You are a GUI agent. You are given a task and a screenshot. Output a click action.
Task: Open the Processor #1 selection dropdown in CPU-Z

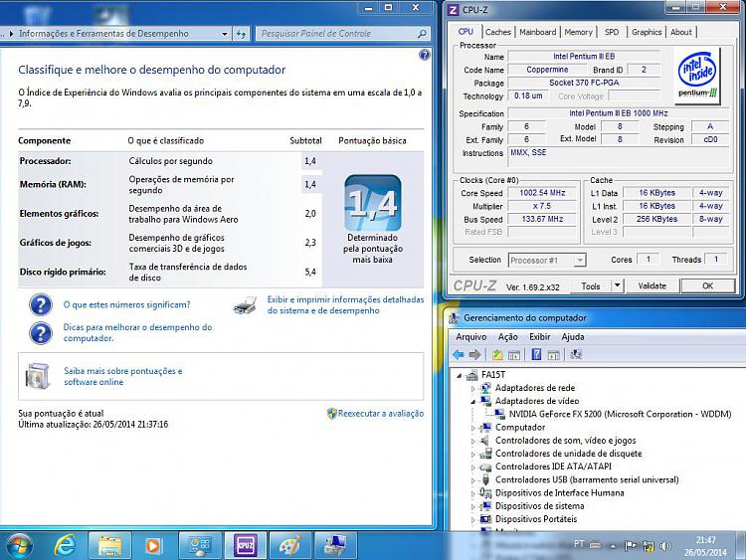pyautogui.click(x=580, y=261)
